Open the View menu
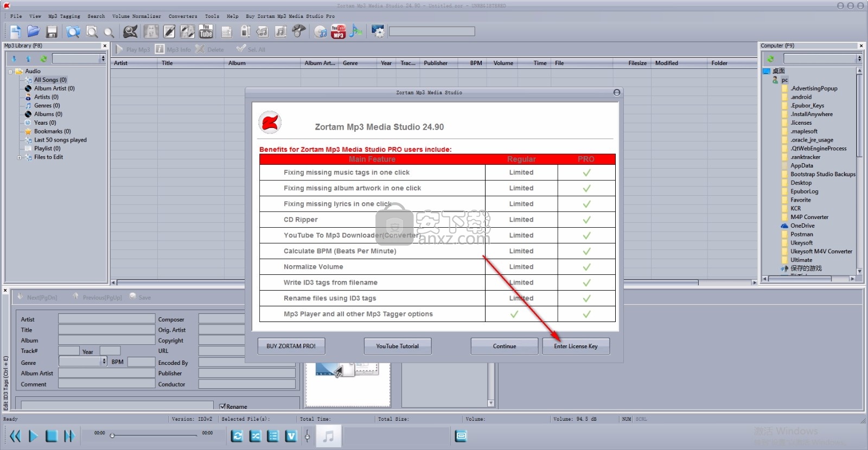 click(x=35, y=16)
